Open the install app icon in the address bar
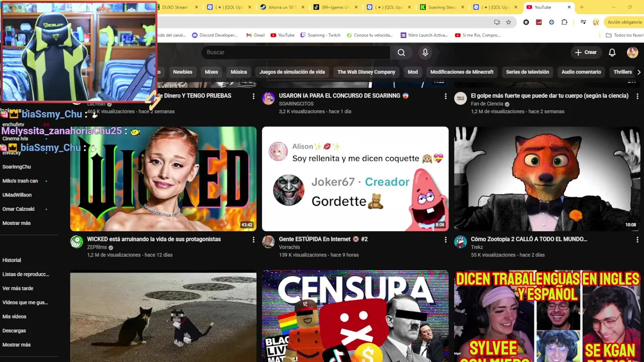644x362 pixels. tap(497, 22)
